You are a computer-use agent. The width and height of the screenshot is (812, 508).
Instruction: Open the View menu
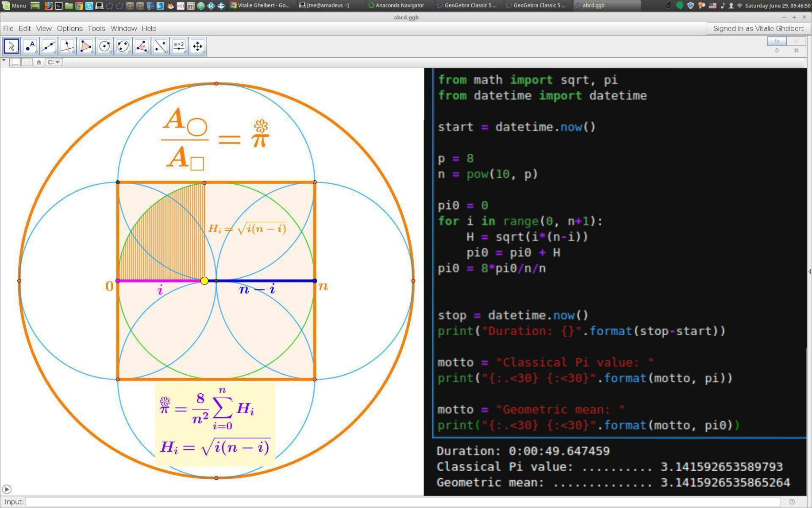coord(44,28)
